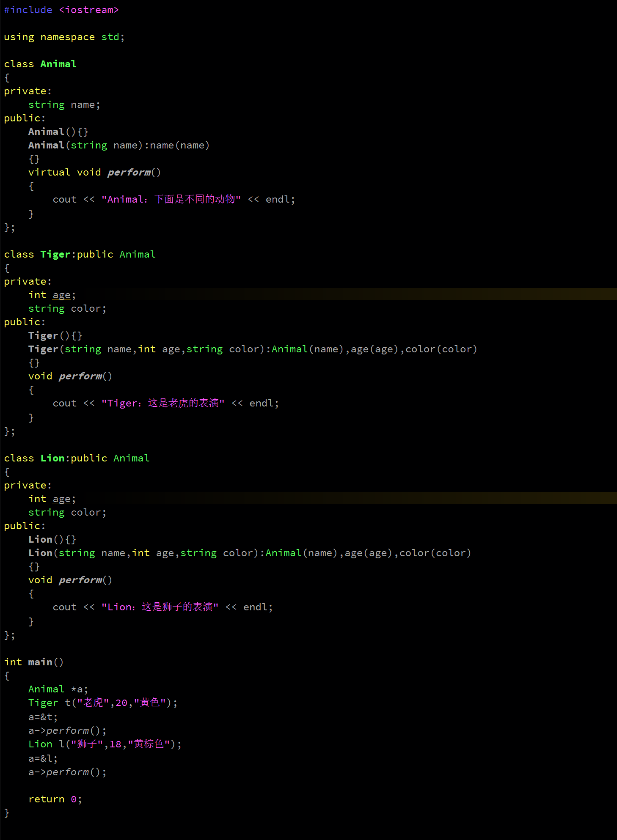This screenshot has width=617, height=840.
Task: Click 'void perform()' in the Tiger class
Action: click(70, 376)
